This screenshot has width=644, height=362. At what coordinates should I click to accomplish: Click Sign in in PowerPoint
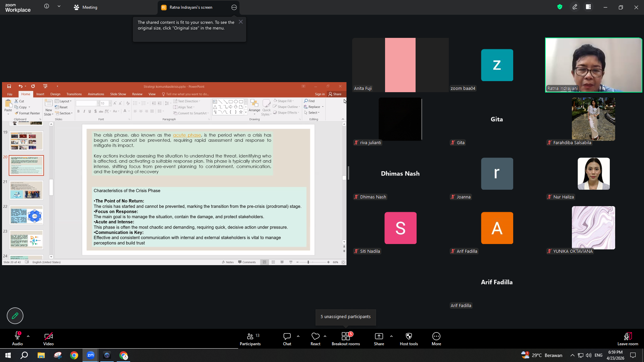coord(320,94)
